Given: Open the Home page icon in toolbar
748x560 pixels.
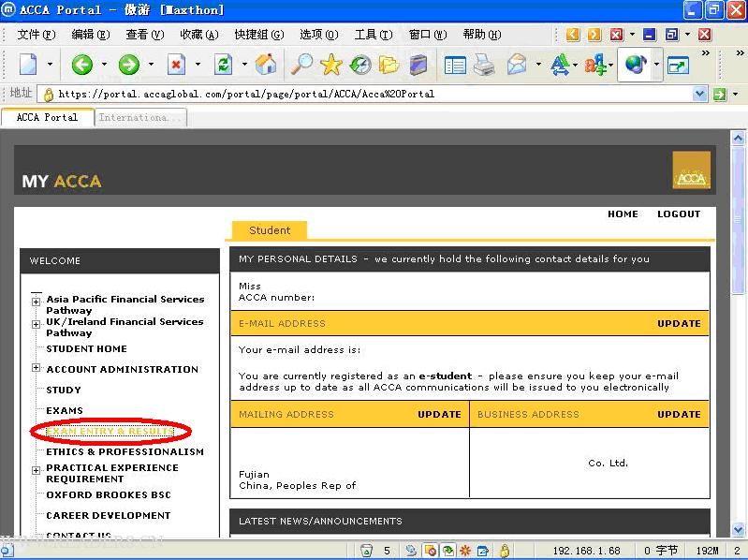Looking at the screenshot, I should click(266, 64).
